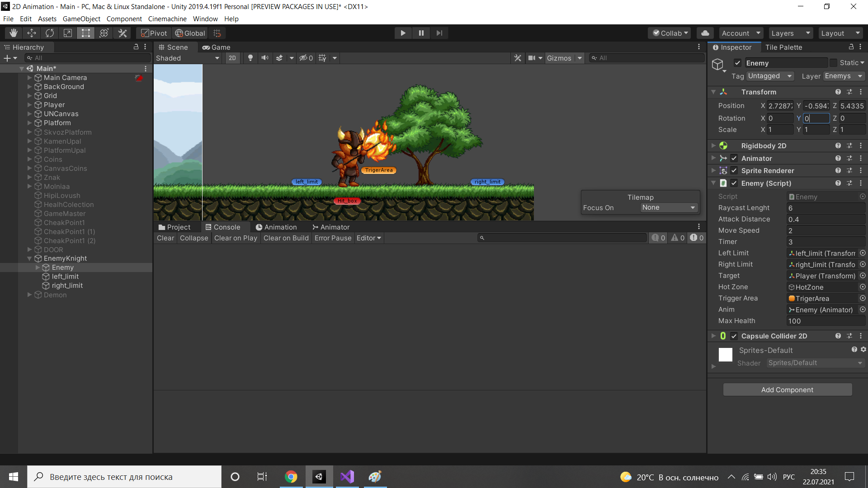Viewport: 868px width, 488px height.
Task: Disable the Capsule Collider 2D component
Action: (x=734, y=336)
